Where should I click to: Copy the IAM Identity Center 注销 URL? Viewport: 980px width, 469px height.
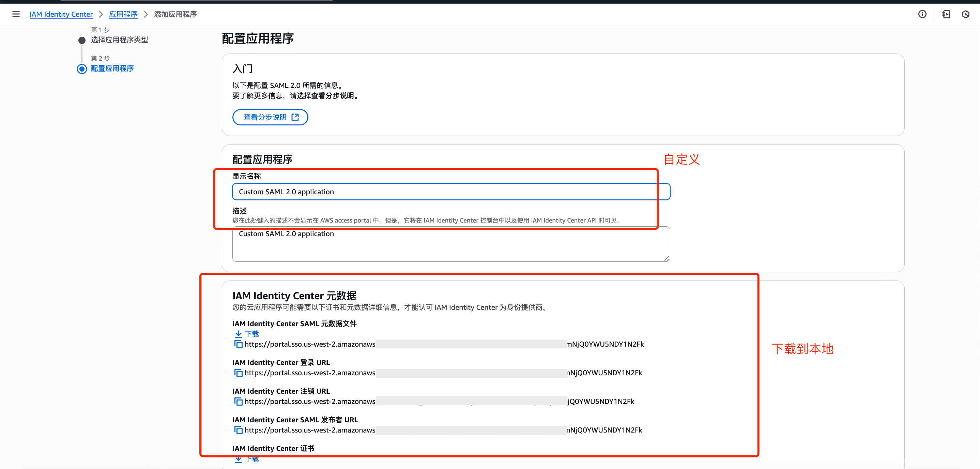coord(238,401)
